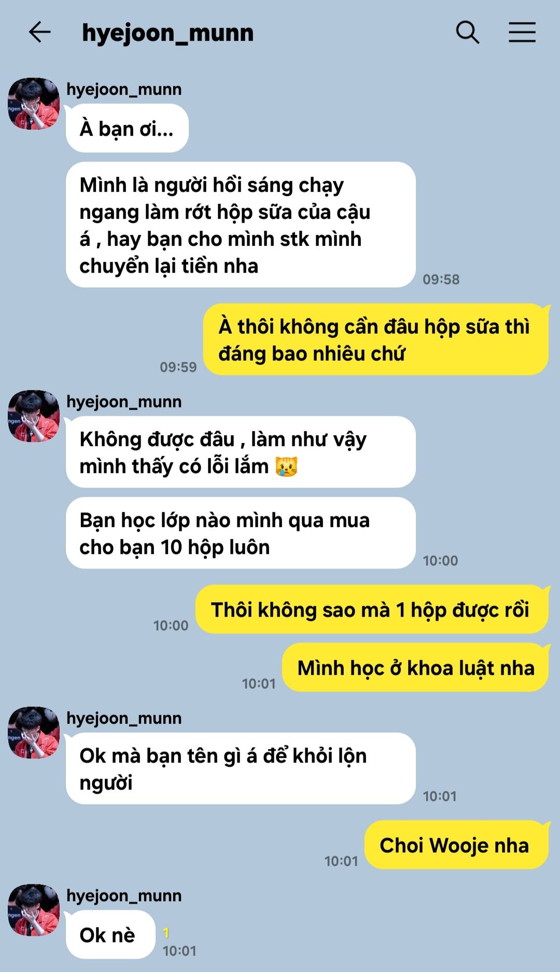Select the 'Mình học ở khoa luật nha' bubble
The height and width of the screenshot is (972, 560).
coord(415,667)
